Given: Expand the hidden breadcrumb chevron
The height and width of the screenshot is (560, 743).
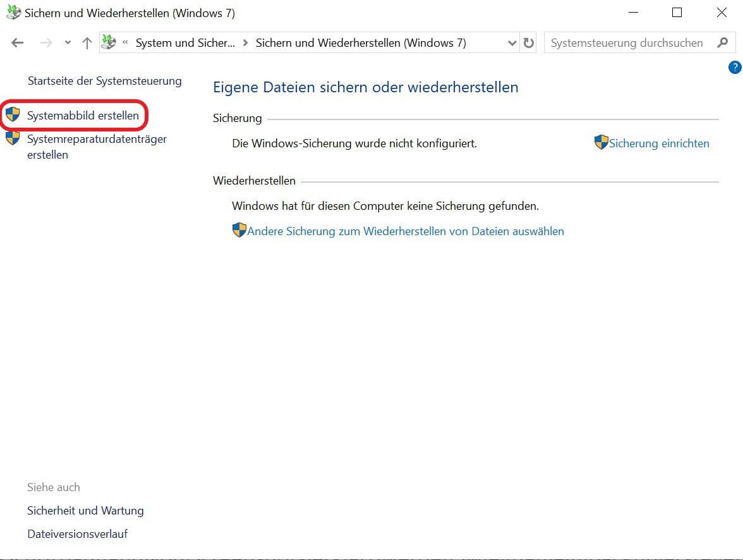Looking at the screenshot, I should pos(125,43).
